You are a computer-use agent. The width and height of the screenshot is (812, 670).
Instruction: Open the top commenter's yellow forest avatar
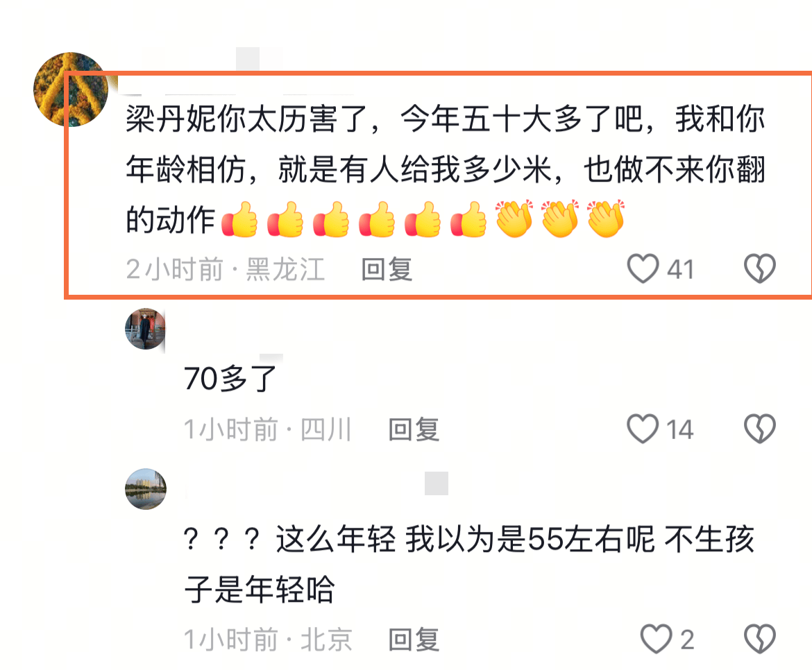pyautogui.click(x=71, y=89)
